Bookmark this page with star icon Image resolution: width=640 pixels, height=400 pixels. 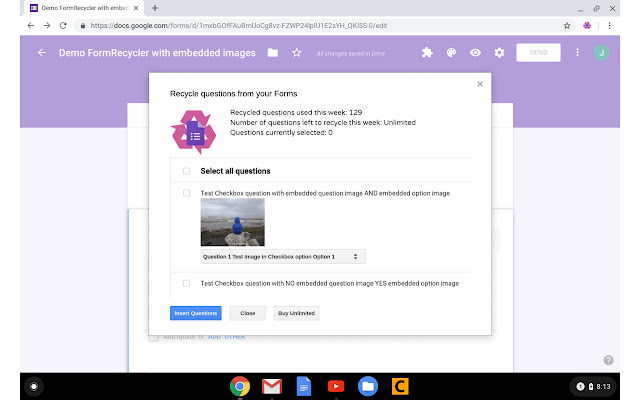coord(567,26)
